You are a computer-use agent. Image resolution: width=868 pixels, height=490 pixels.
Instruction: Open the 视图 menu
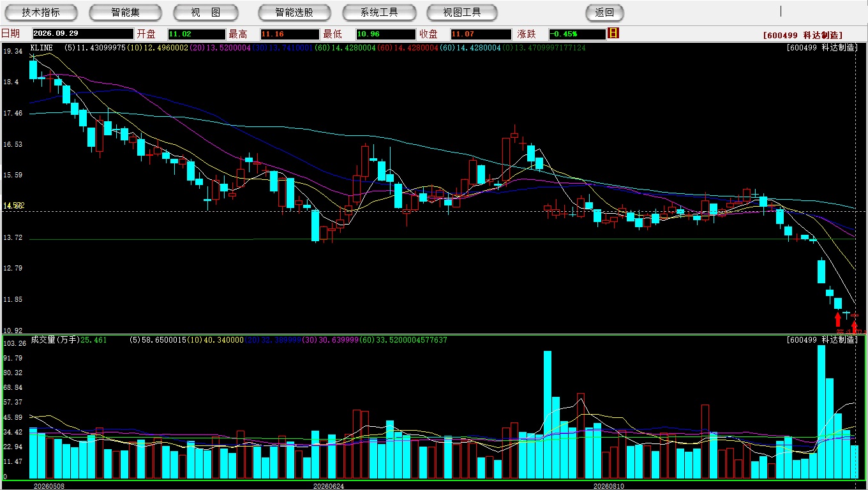coord(206,12)
